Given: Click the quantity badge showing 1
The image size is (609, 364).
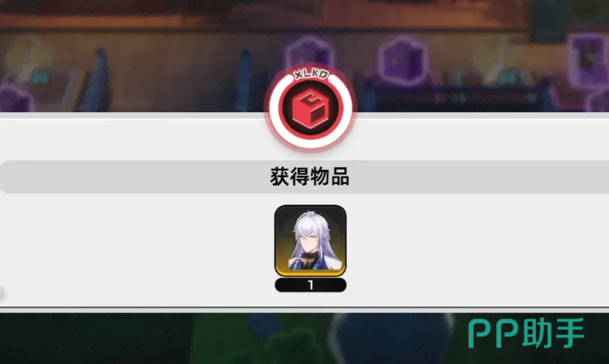Looking at the screenshot, I should click(310, 285).
